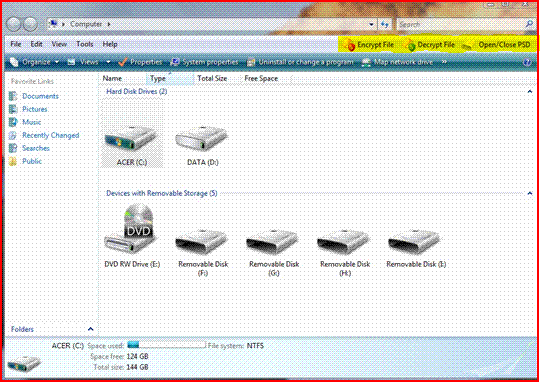Screen dimensions: 540x382
Task: Open Music favorite link
Action: [32, 122]
